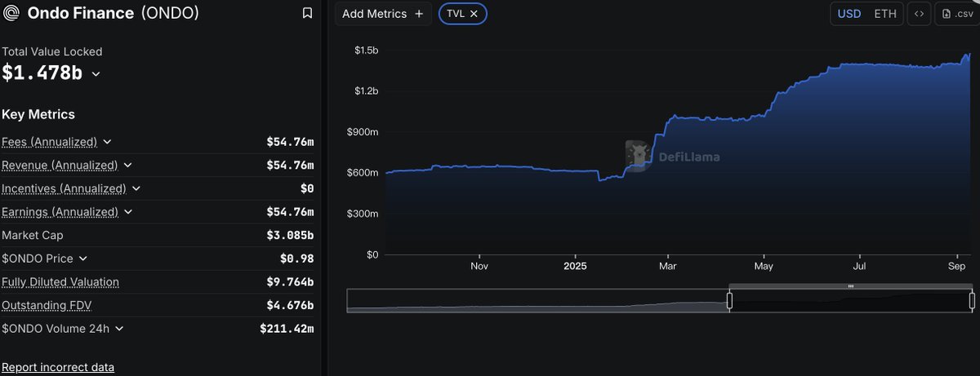Click the Market Cap $3.085b value
Image resolution: width=980 pixels, height=376 pixels.
[291, 235]
